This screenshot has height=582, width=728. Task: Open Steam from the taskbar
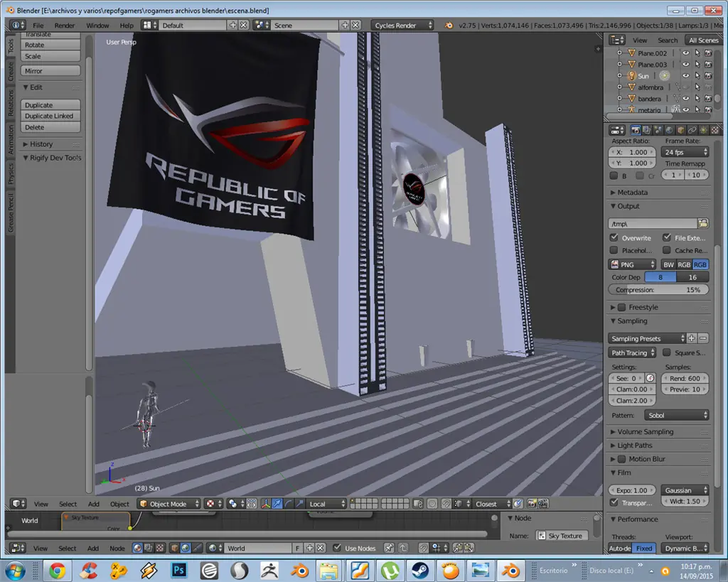[x=420, y=571]
